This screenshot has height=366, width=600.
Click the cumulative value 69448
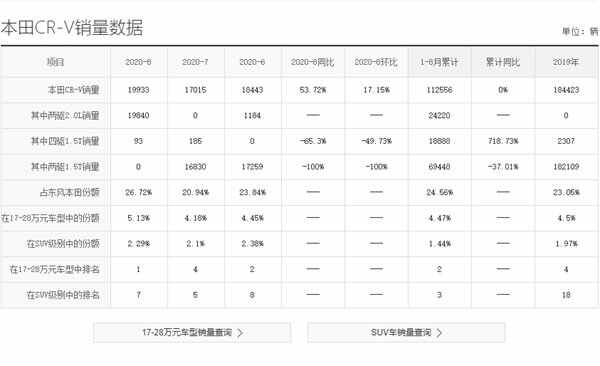pyautogui.click(x=439, y=167)
